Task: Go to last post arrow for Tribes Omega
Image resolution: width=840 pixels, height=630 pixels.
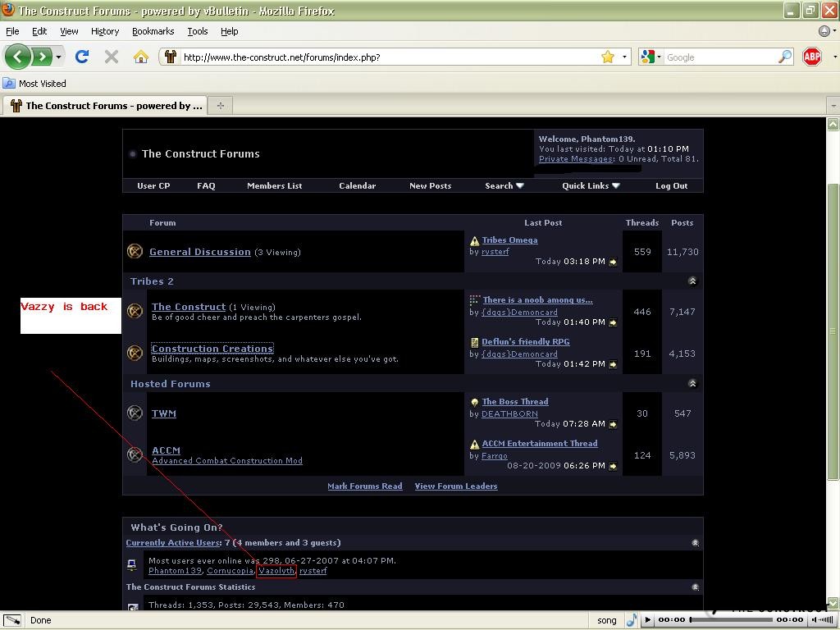Action: [613, 262]
